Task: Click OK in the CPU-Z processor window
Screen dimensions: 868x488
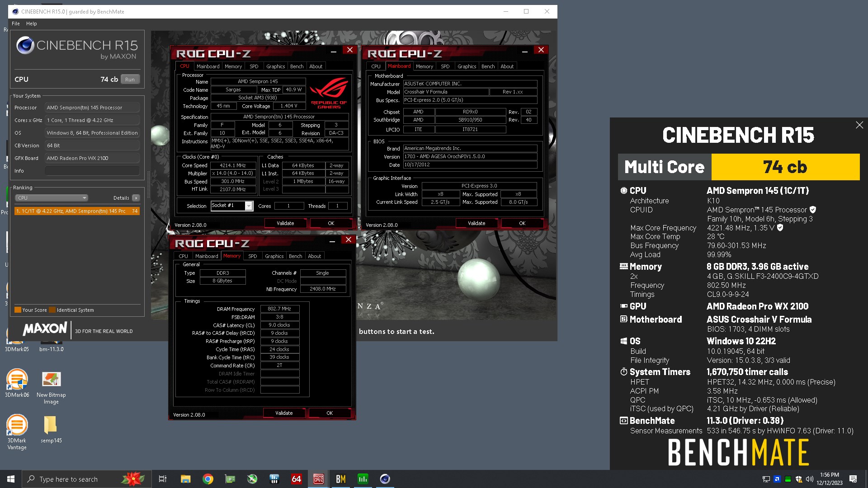Action: 331,223
